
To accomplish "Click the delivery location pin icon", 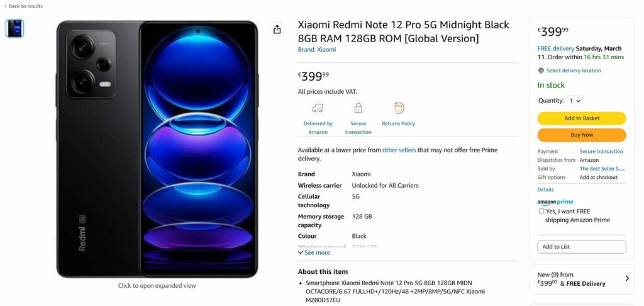I will tap(541, 71).
